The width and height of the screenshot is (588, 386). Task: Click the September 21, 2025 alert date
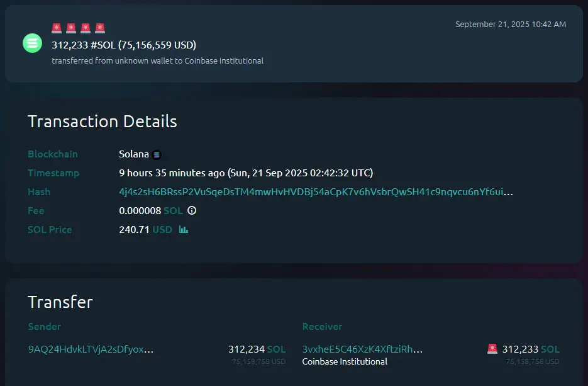(510, 25)
